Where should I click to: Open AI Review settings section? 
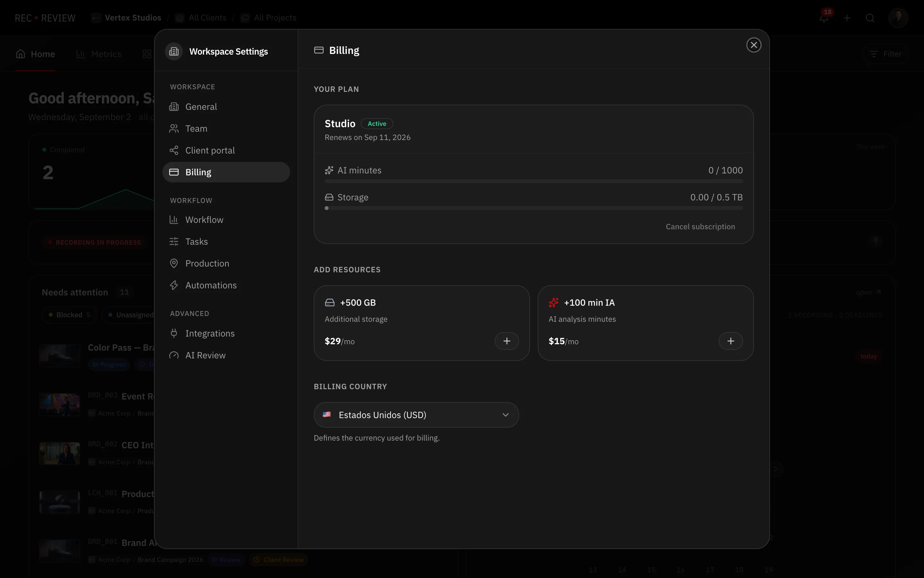pyautogui.click(x=226, y=355)
